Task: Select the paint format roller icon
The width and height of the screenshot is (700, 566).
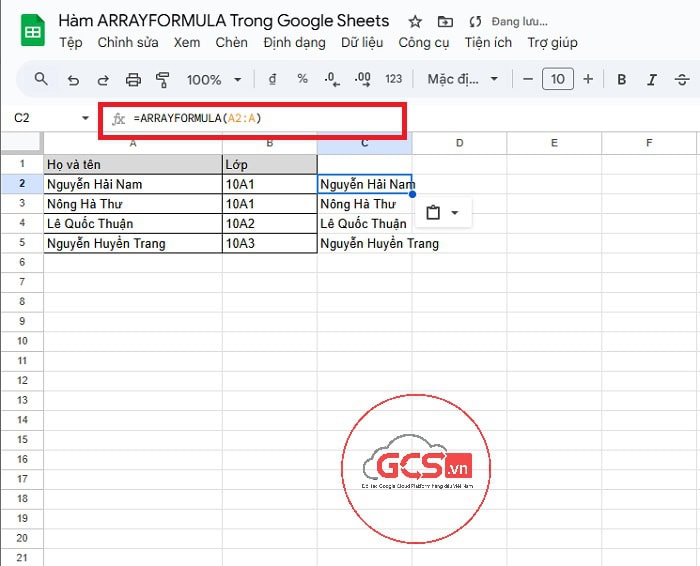Action: pos(163,80)
